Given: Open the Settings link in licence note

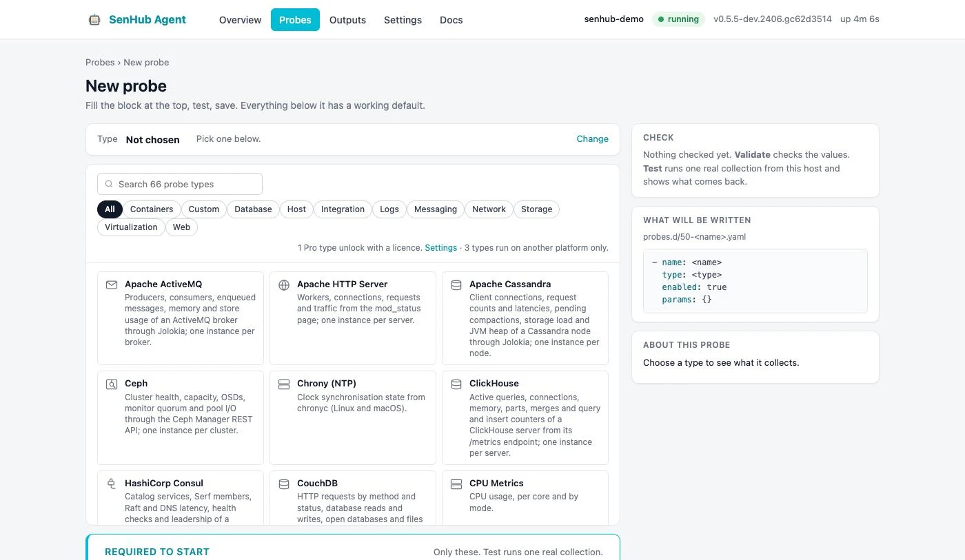Looking at the screenshot, I should 441,248.
